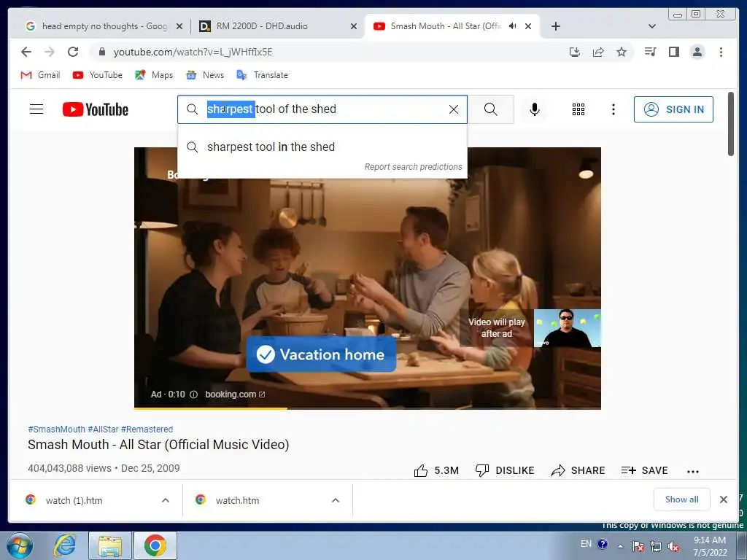The image size is (747, 560).
Task: Open the YouTube hamburger guide menu
Action: coord(36,109)
